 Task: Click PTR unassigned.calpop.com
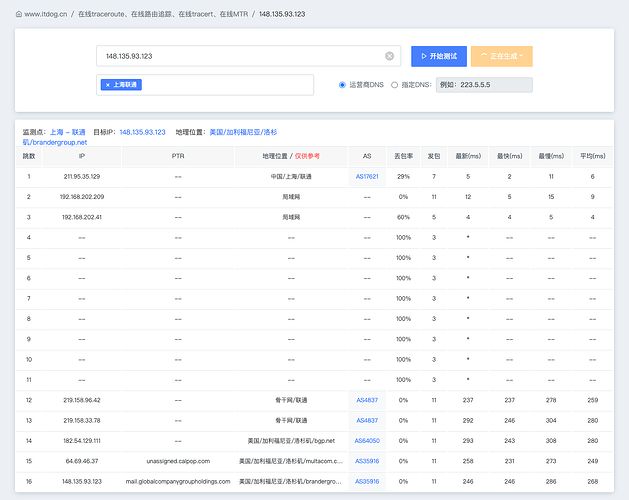[x=178, y=461]
